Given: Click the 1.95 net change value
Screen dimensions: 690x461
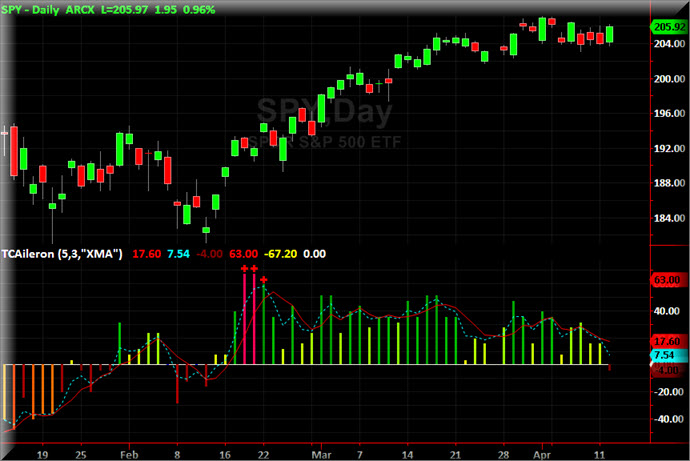Looking at the screenshot, I should coord(165,10).
